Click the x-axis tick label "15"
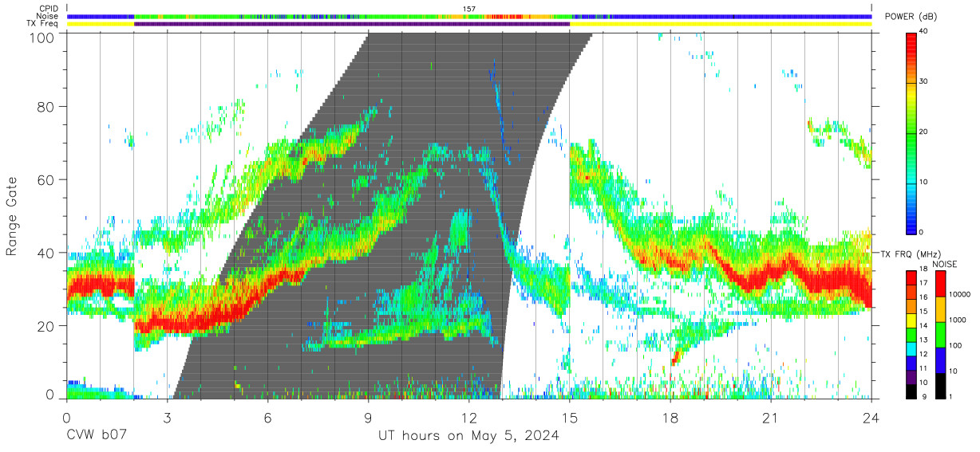This screenshot has height=452, width=980. [570, 418]
